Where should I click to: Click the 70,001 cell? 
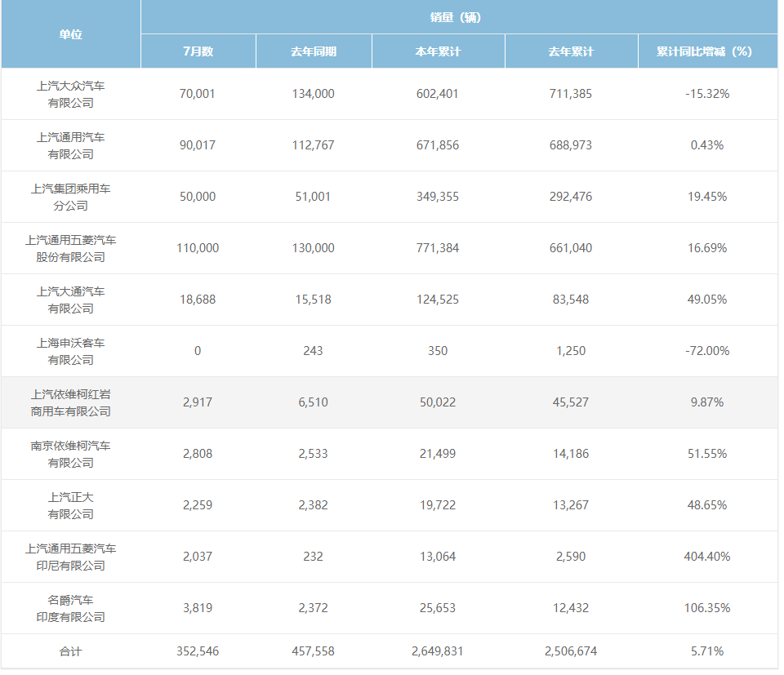tap(198, 94)
